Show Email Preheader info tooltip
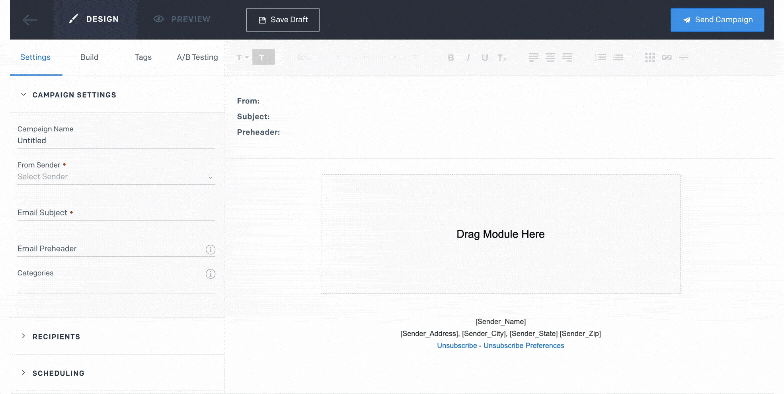Screen dimensions: 784x394 point(210,250)
